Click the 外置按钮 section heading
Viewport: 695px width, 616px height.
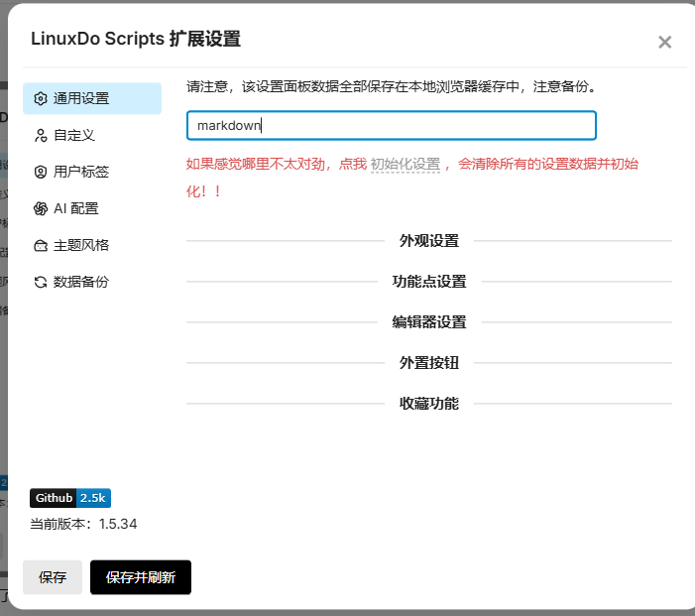click(x=429, y=363)
